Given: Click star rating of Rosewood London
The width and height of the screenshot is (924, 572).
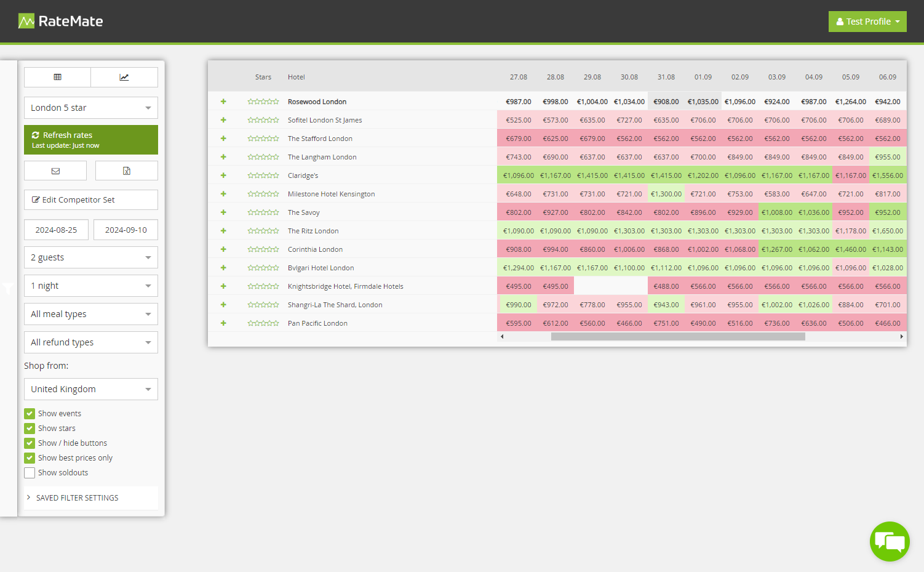Looking at the screenshot, I should 263,102.
